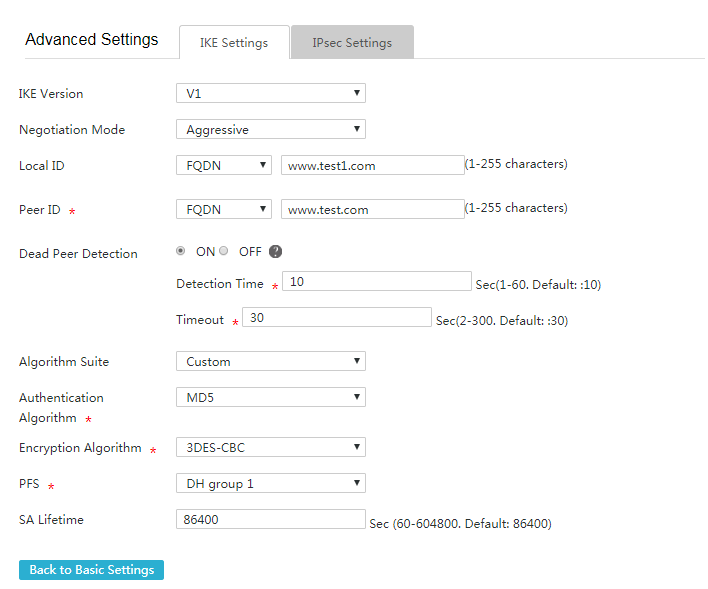This screenshot has width=708, height=589.
Task: Click the Advanced Settings heading
Action: (x=92, y=39)
